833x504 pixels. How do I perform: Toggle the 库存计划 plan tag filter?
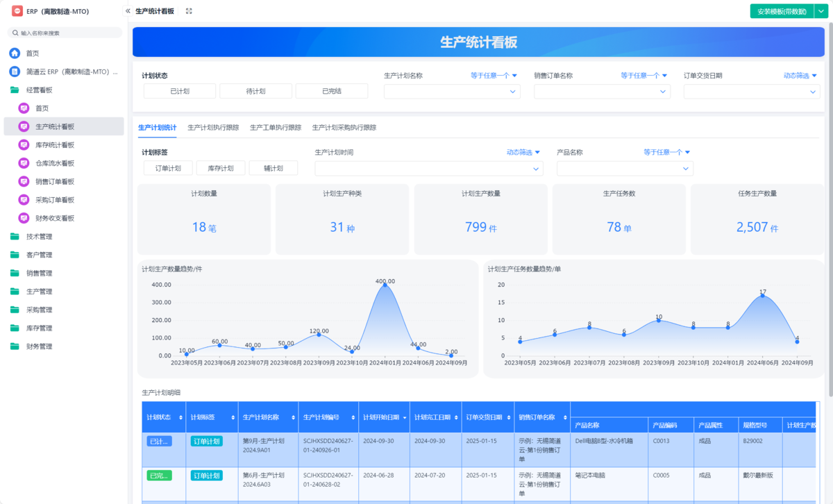tap(220, 167)
